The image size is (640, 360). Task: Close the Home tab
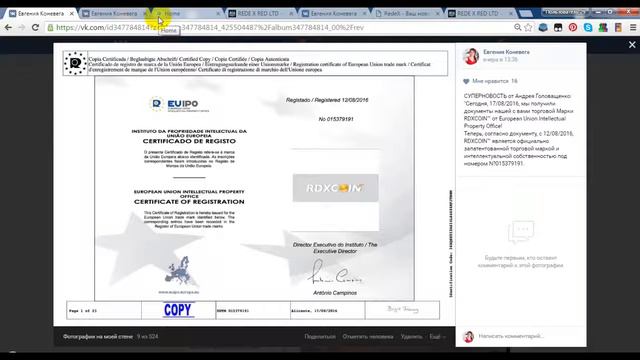point(218,13)
